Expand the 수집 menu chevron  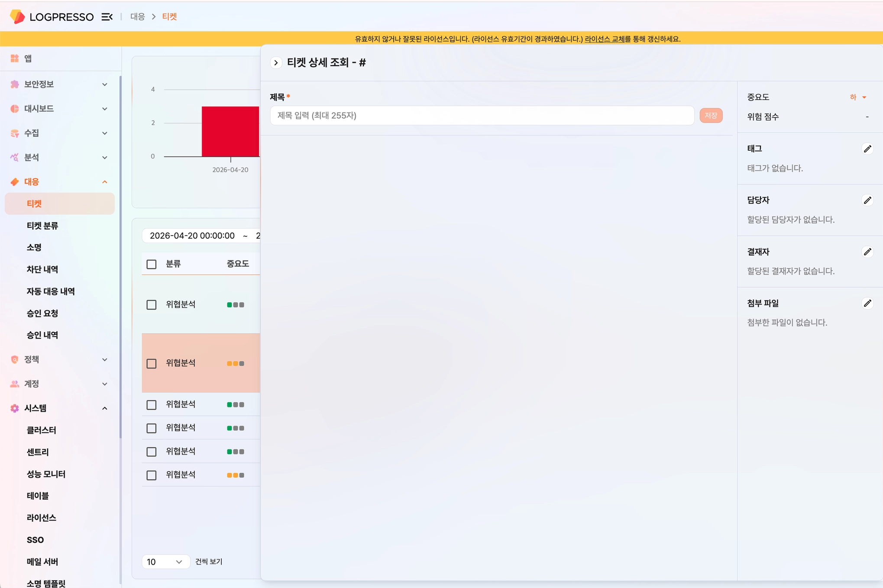pyautogui.click(x=105, y=133)
